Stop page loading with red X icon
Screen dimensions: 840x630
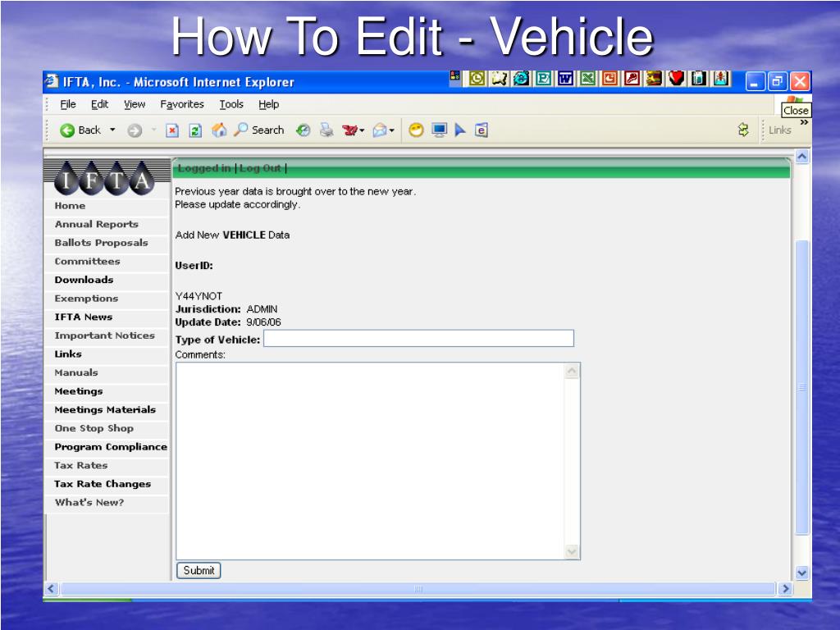(x=172, y=130)
